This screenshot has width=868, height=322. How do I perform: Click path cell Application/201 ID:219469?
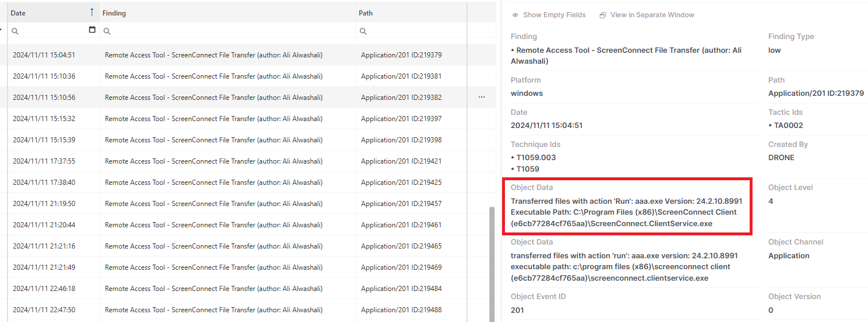[x=401, y=267]
